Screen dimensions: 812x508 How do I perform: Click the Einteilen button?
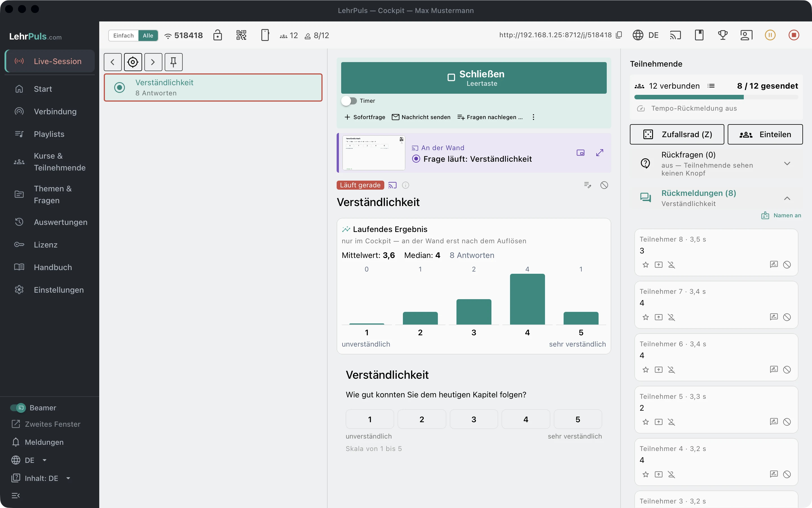tap(765, 134)
